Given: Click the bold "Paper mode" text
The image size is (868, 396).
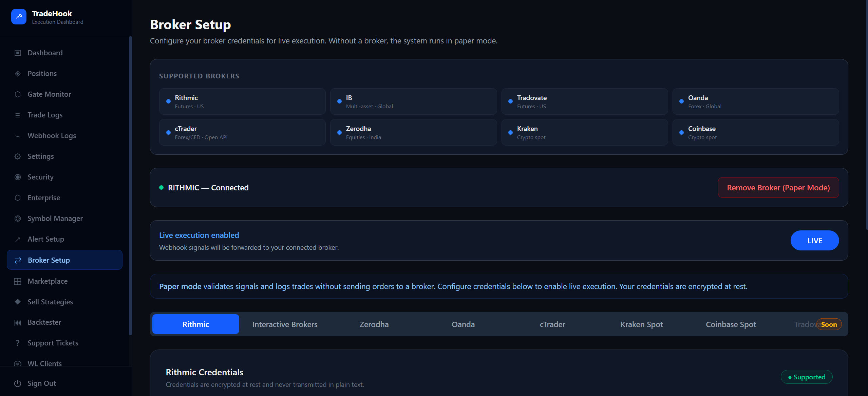Looking at the screenshot, I should click(x=180, y=286).
